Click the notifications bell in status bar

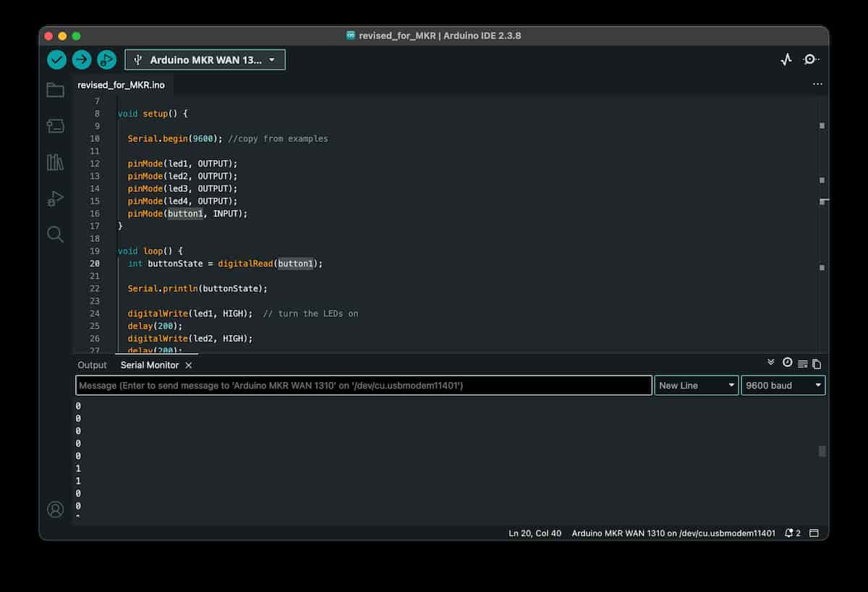(x=789, y=533)
